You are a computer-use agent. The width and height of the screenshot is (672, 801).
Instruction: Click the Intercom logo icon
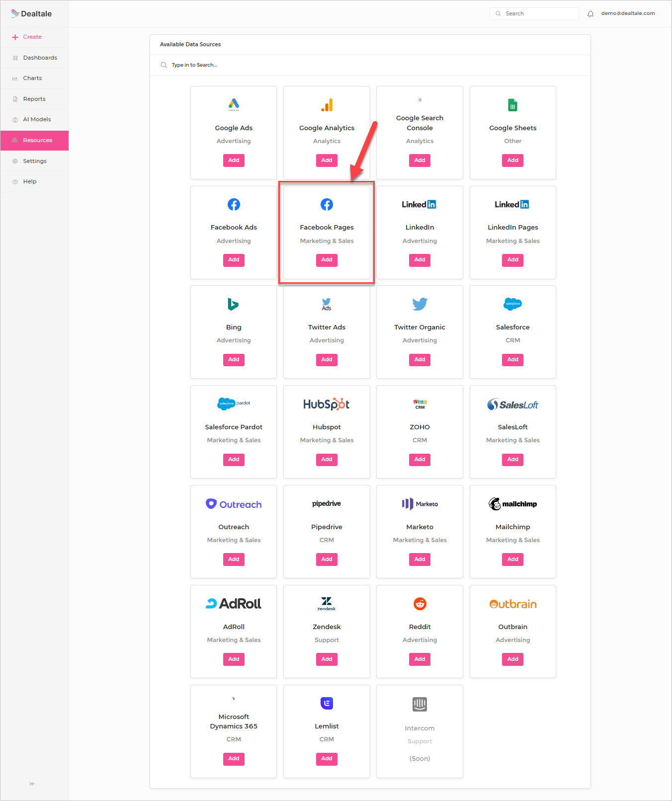coord(420,704)
